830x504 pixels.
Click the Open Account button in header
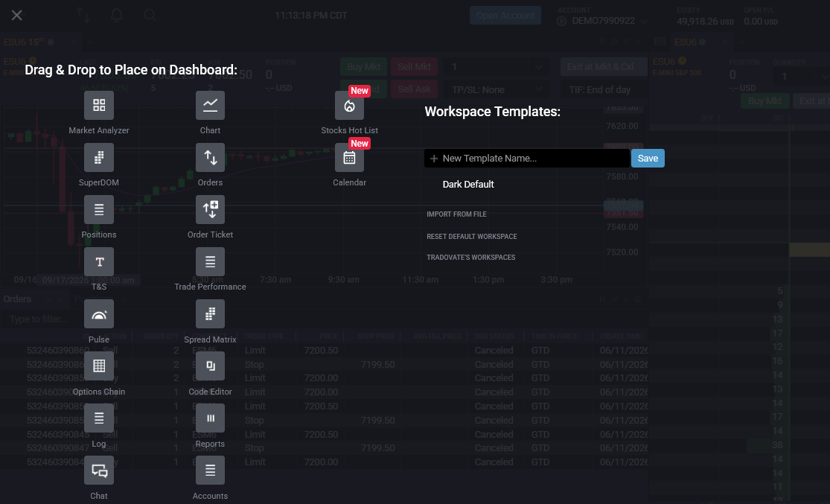[x=505, y=16]
